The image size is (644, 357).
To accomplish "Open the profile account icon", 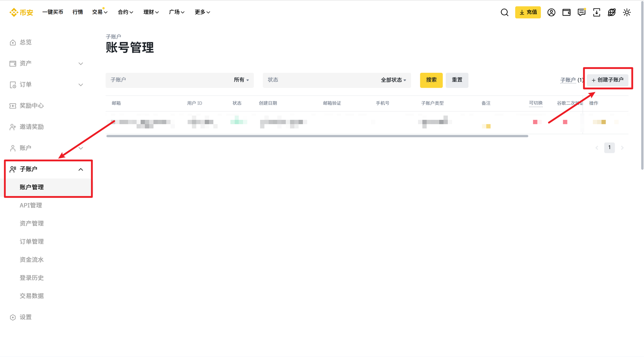I will coord(551,12).
